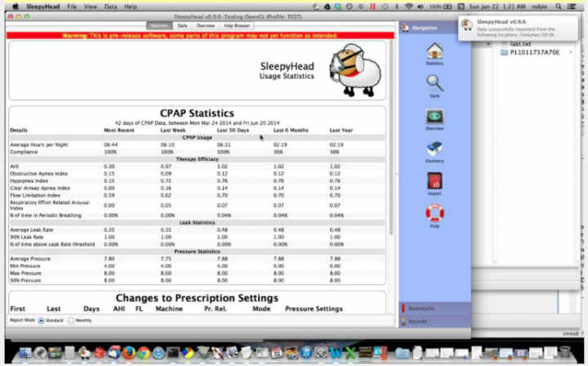Click the Import SD card icon

[434, 181]
